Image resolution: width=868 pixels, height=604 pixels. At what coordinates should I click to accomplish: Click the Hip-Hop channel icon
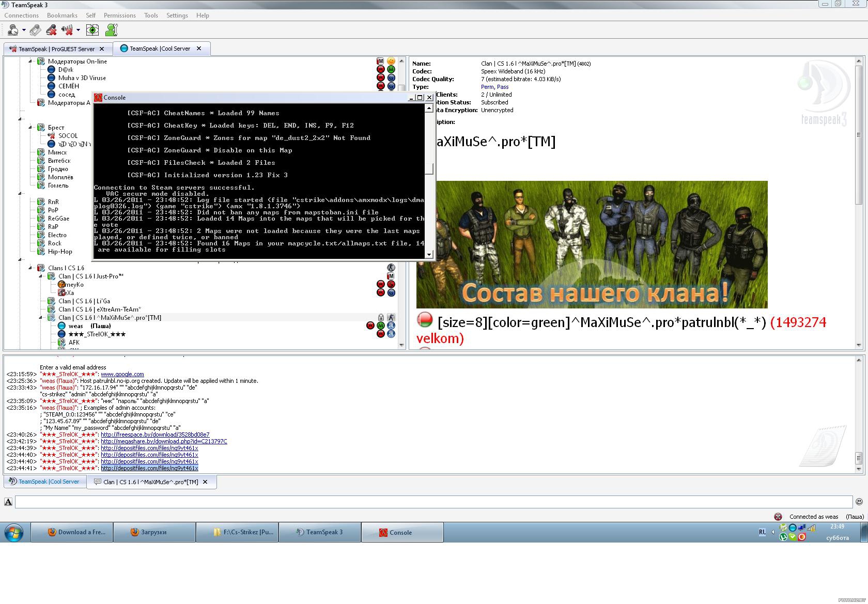(x=41, y=252)
